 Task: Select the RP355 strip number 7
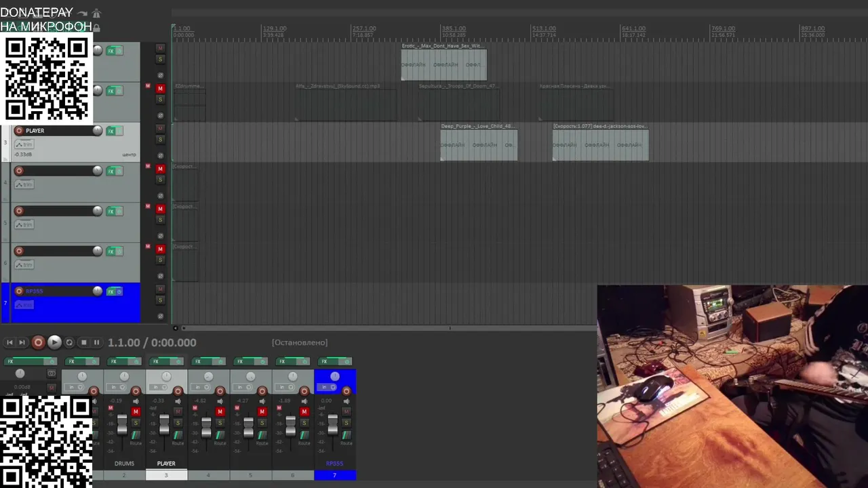[334, 475]
